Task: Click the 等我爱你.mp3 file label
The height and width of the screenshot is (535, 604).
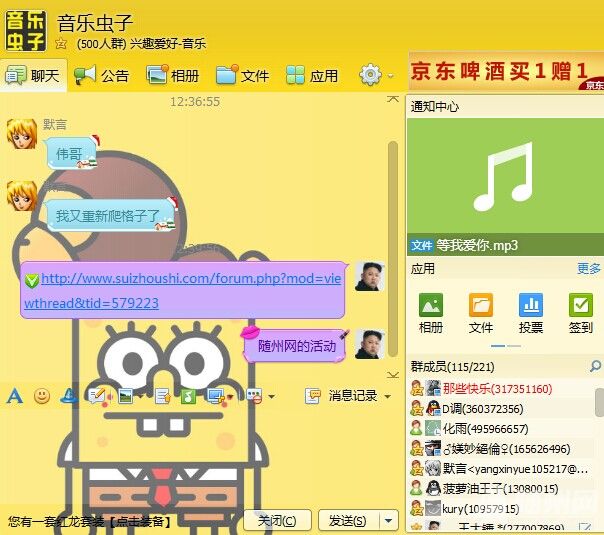Action: click(x=477, y=245)
